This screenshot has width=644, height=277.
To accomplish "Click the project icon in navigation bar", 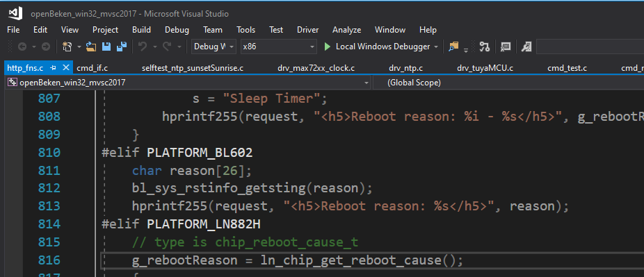I will pos(13,83).
